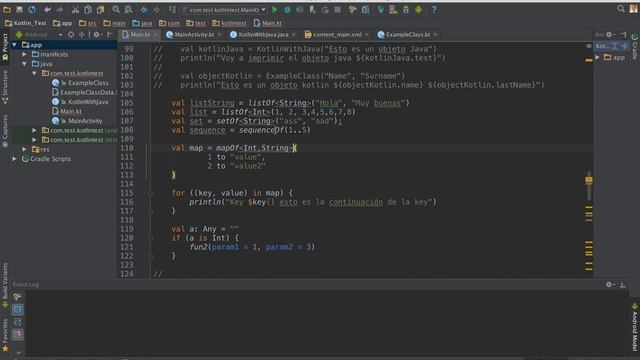Click the Sync Project with Gradle icon
The width and height of the screenshot is (640, 360).
tap(381, 9)
